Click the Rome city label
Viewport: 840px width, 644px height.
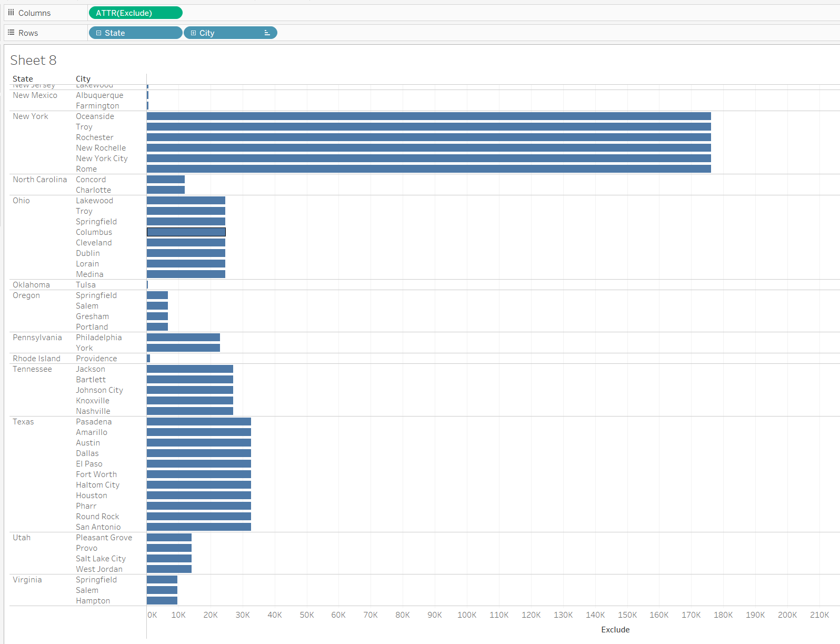[x=86, y=169]
